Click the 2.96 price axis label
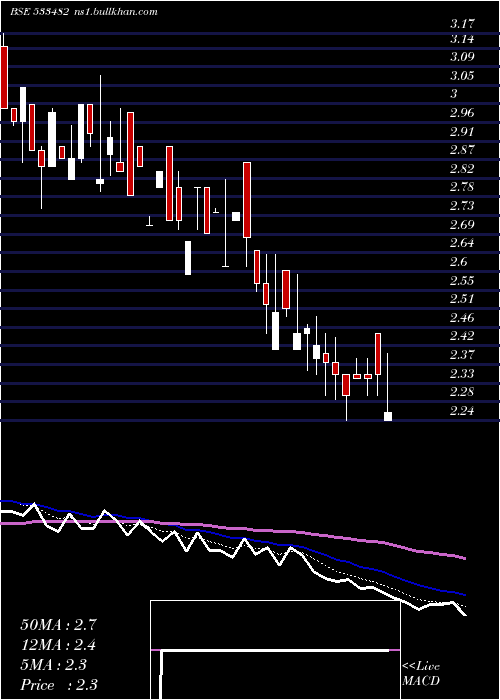500x700 pixels. click(x=462, y=112)
